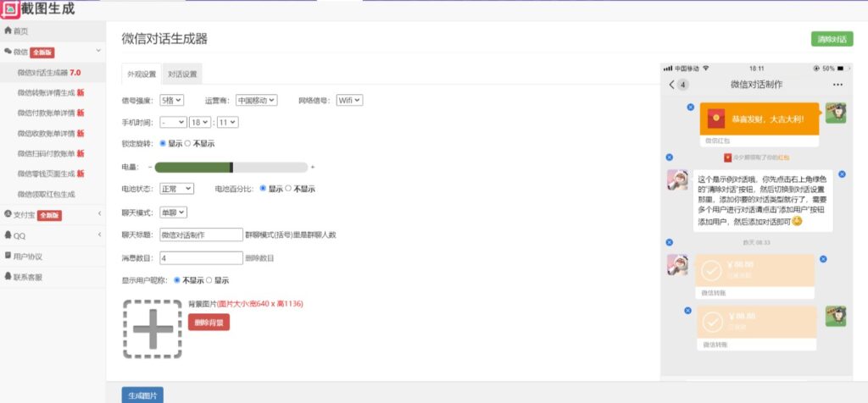Expand the QQ sidebar section
The height and width of the screenshot is (403, 868).
point(53,235)
